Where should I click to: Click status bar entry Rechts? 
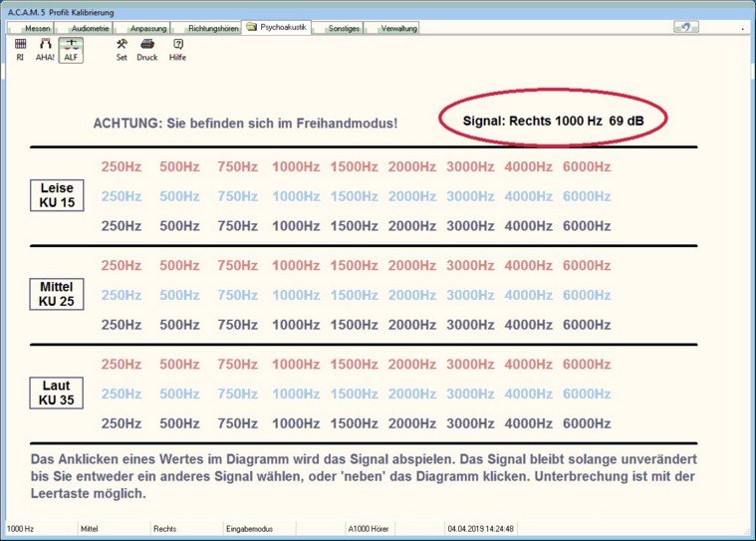165,529
